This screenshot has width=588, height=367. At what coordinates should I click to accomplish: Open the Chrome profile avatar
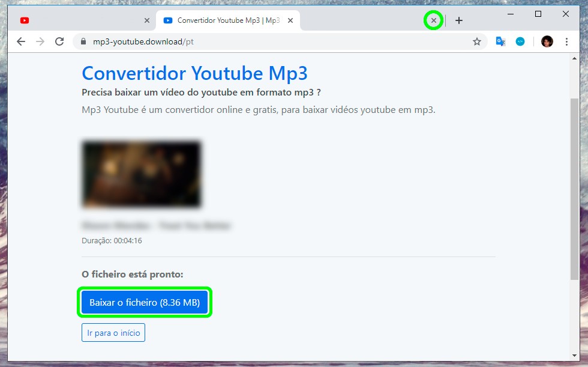547,41
